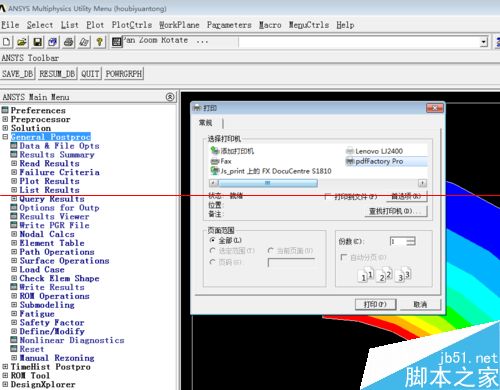The width and height of the screenshot is (500, 390).
Task: Open the WorkPlane menu
Action: 179,25
